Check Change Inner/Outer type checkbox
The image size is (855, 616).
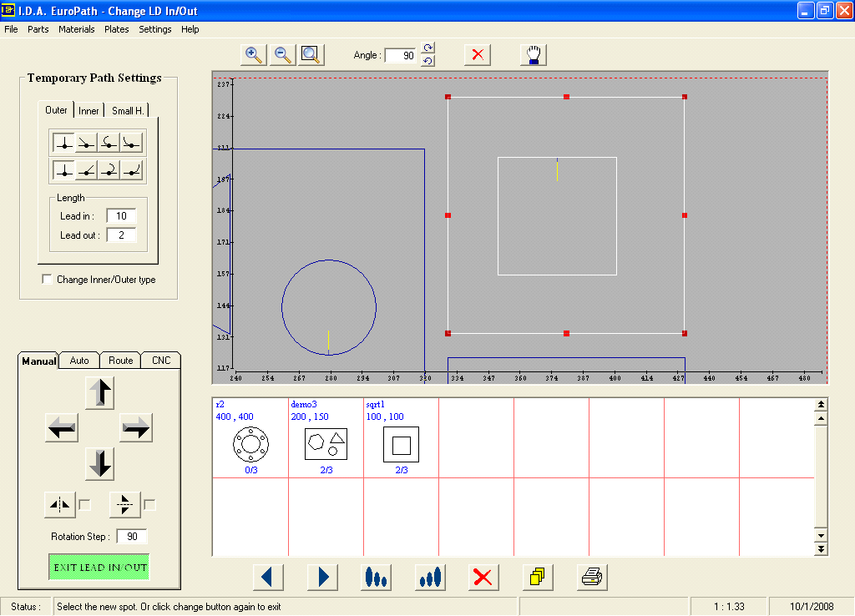point(48,279)
